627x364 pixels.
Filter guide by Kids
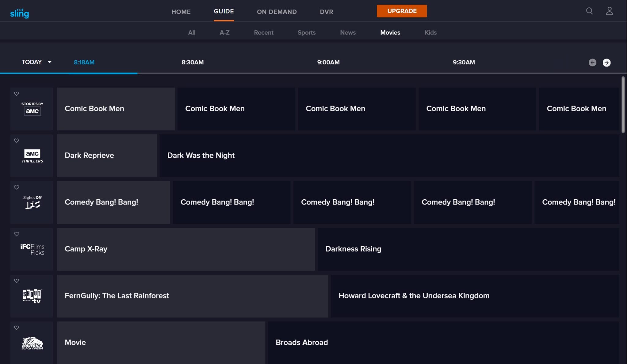pyautogui.click(x=430, y=32)
